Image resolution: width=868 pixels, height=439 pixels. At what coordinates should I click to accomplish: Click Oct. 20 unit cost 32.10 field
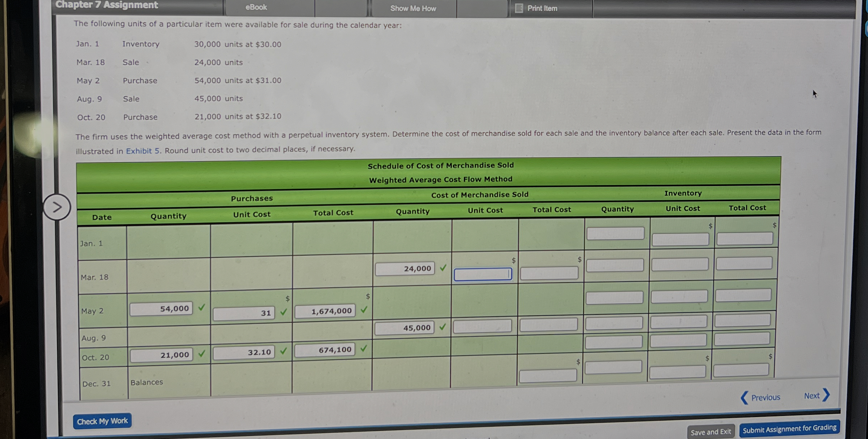[x=244, y=352]
